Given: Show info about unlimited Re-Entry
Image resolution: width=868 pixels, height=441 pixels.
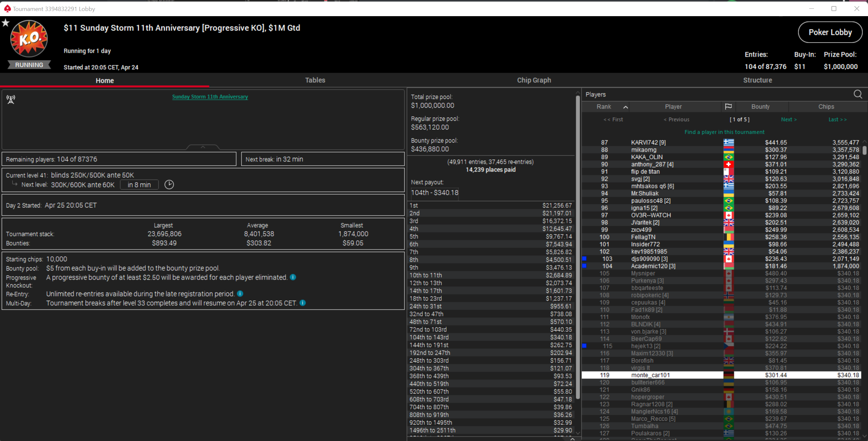Looking at the screenshot, I should pyautogui.click(x=240, y=294).
